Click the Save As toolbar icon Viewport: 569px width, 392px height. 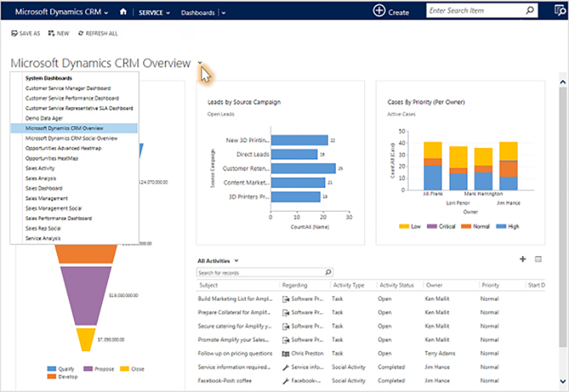pos(15,33)
